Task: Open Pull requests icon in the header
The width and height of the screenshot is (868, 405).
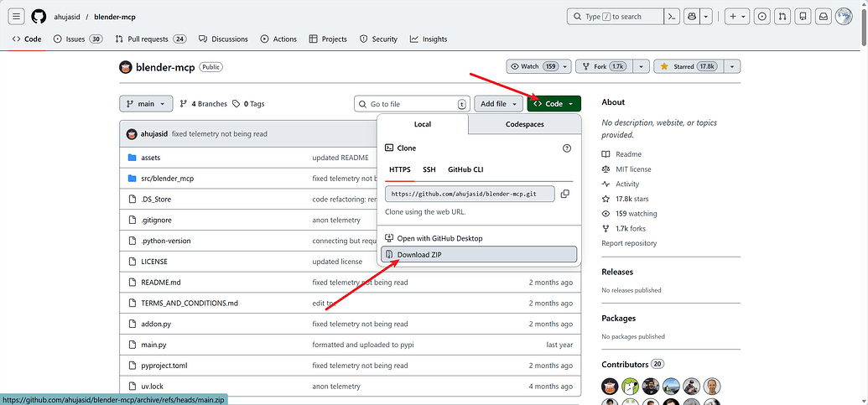Action: point(782,17)
